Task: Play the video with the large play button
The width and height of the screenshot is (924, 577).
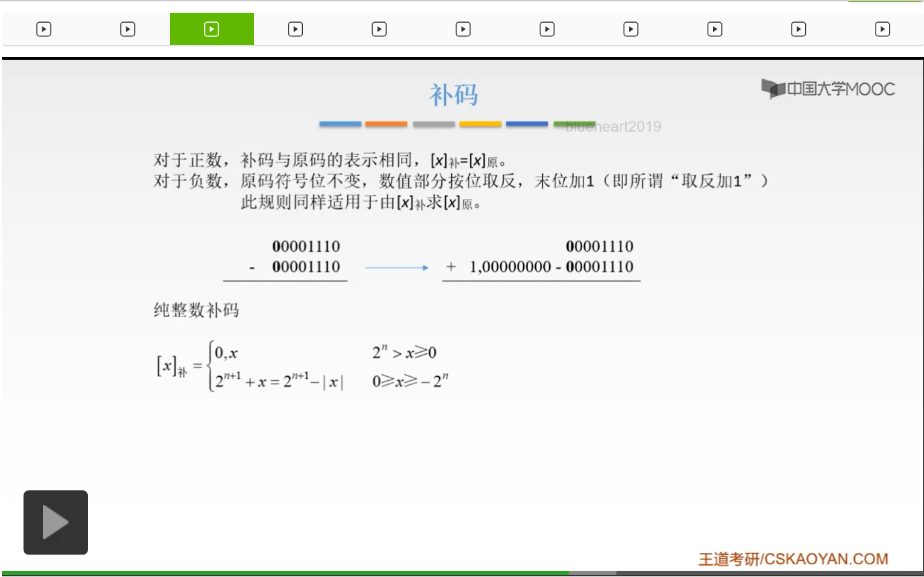Action: pyautogui.click(x=56, y=523)
